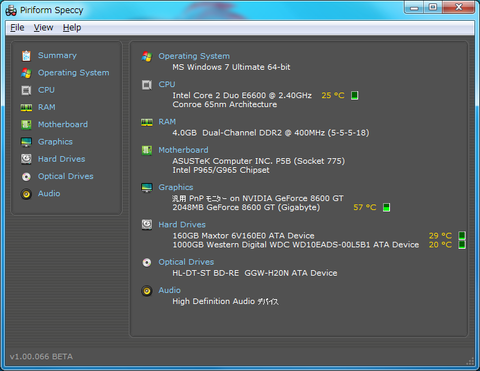Click the Windows flag icon in summary pane

tap(147, 57)
